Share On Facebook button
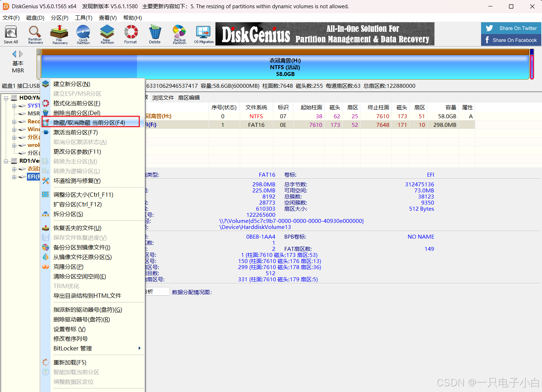 pos(511,40)
